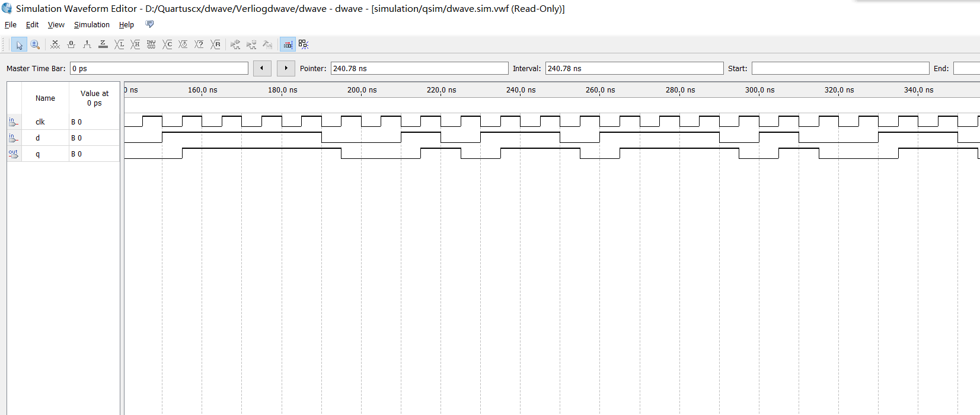
Task: Open the File menu
Action: click(x=11, y=25)
